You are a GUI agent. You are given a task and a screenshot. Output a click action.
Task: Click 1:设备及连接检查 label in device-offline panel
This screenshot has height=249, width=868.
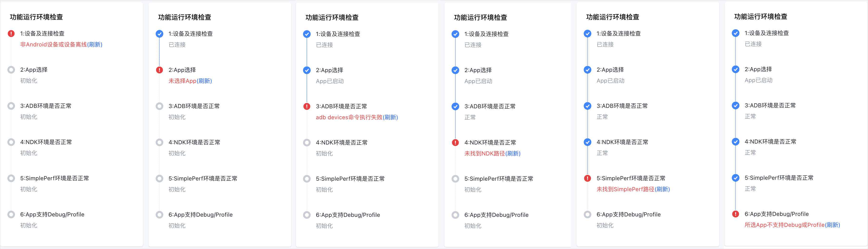[42, 33]
